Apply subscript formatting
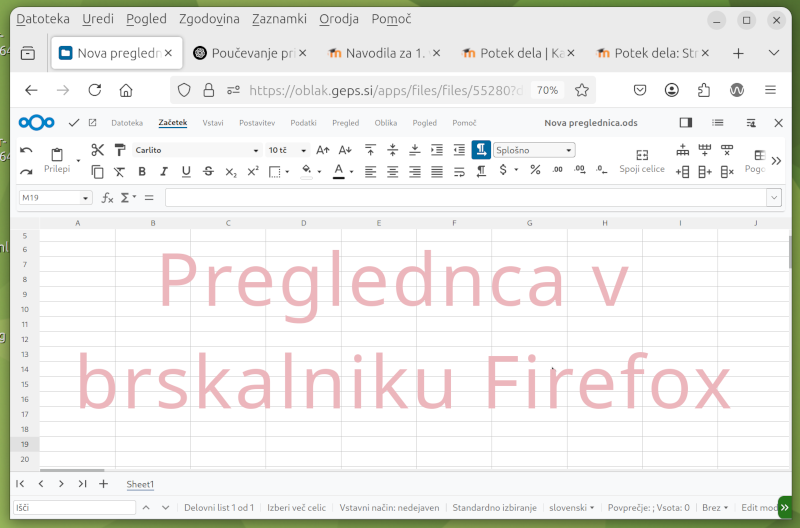The height and width of the screenshot is (528, 800). (231, 172)
